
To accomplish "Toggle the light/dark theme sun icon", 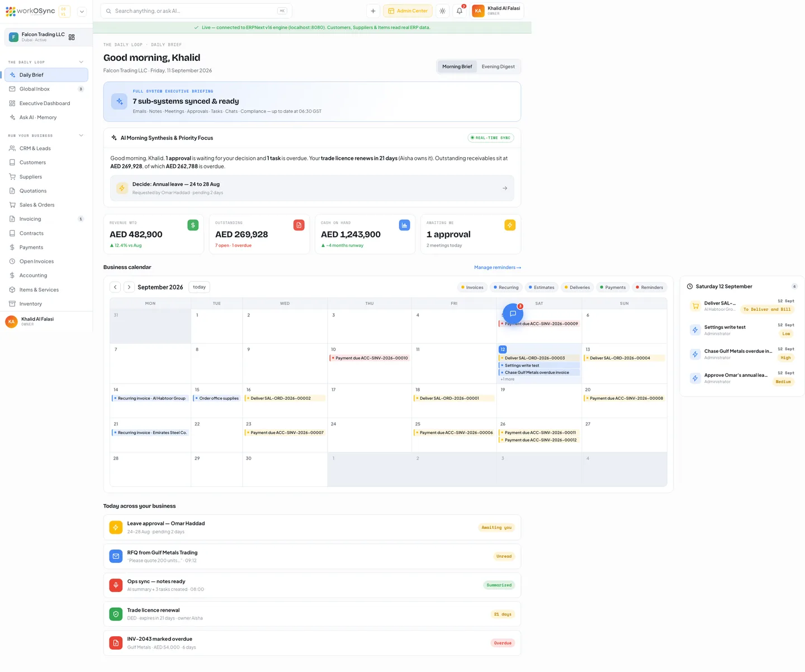I will coord(442,11).
